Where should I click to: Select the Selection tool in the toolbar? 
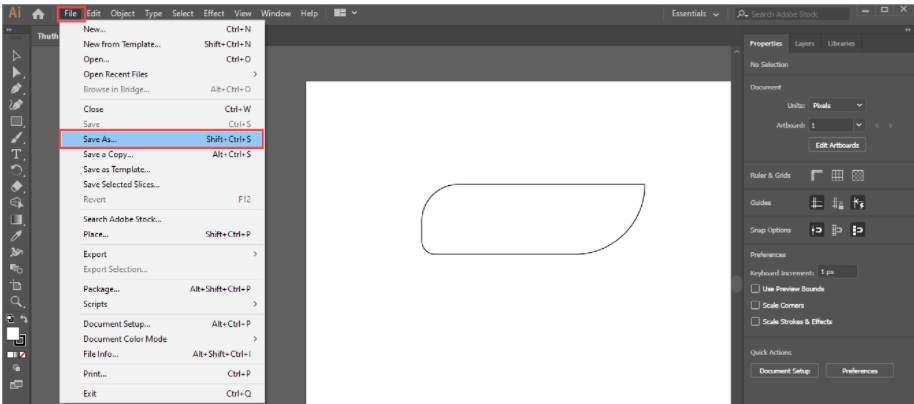(17, 56)
